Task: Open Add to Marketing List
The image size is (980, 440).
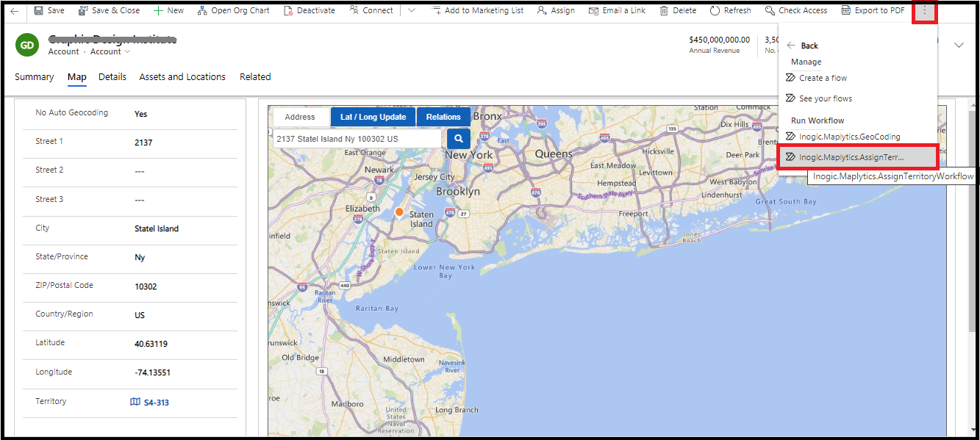Action: [478, 10]
